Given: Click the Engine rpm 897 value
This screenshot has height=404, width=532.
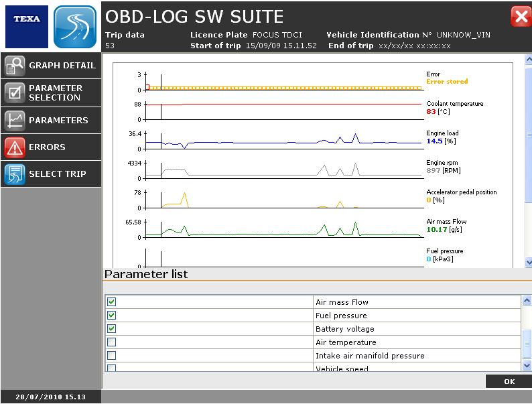Looking at the screenshot, I should [434, 171].
